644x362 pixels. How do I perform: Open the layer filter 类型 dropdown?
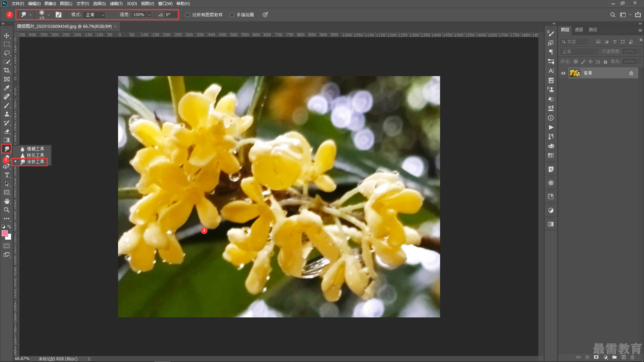point(575,42)
